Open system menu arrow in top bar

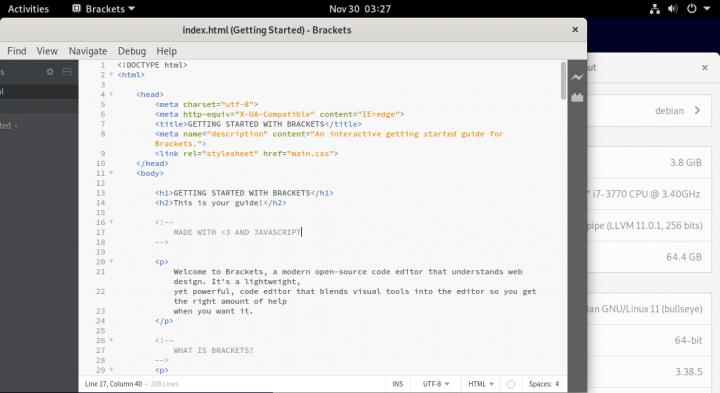[x=707, y=9]
